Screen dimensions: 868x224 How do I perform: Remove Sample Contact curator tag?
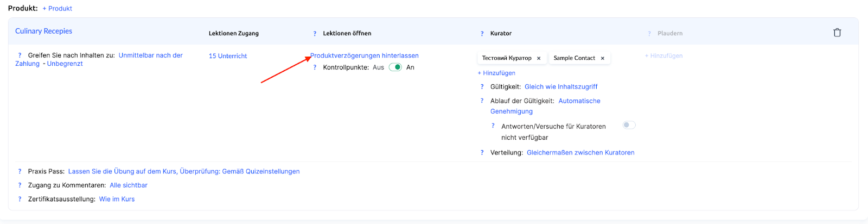coord(602,58)
